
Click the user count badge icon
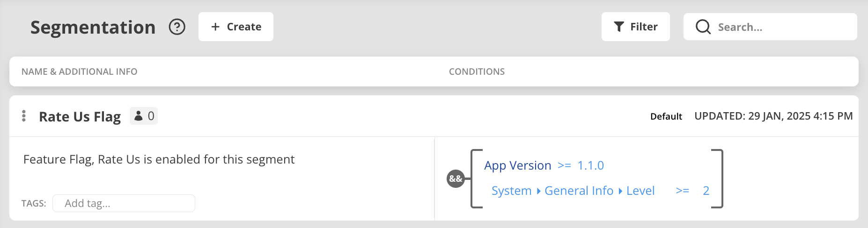coord(139,116)
